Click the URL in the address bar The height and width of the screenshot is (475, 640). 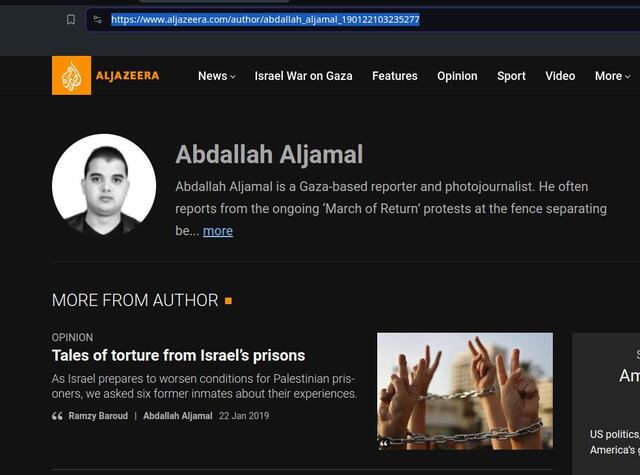(265, 19)
